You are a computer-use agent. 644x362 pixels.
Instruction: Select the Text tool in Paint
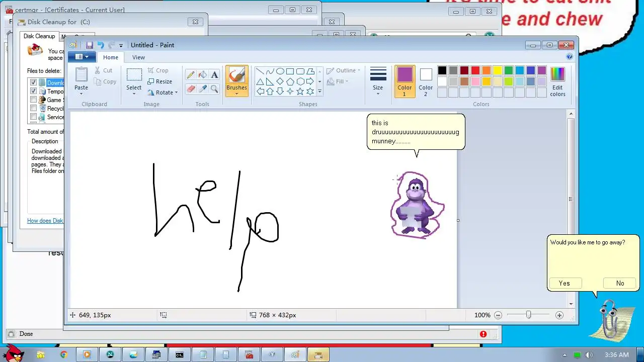pos(214,75)
